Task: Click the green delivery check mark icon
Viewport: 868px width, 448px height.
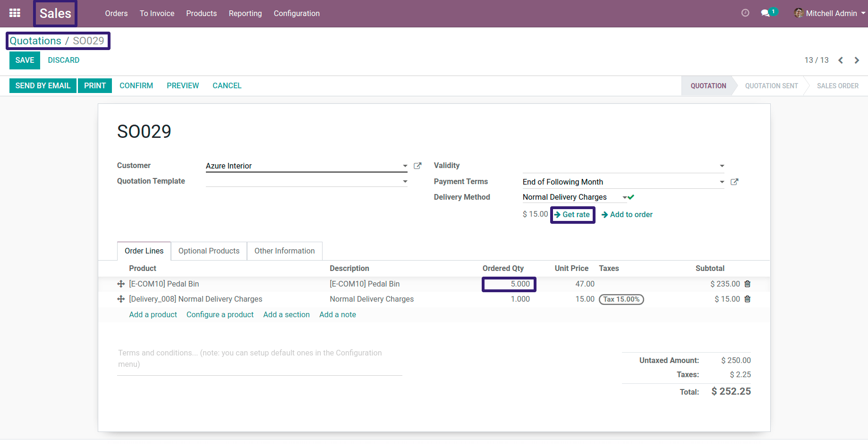Action: click(631, 197)
